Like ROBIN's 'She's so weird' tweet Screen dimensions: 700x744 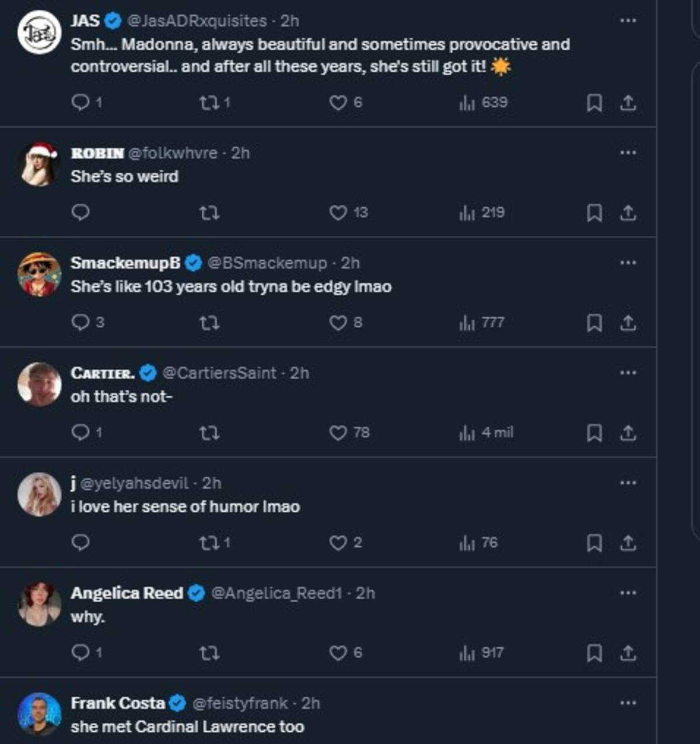(338, 212)
